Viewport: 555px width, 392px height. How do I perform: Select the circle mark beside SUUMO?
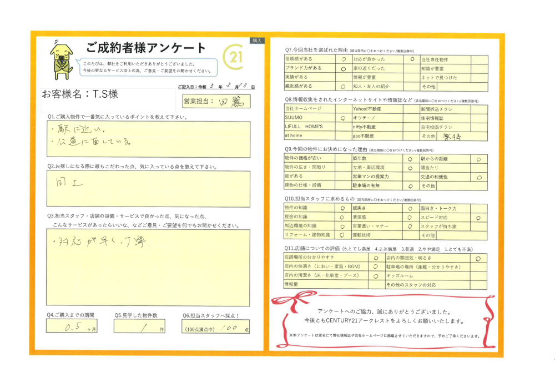click(x=342, y=118)
